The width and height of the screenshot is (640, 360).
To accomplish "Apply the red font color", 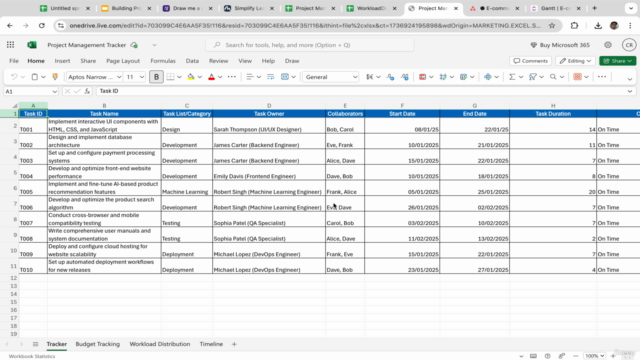I will (x=211, y=77).
